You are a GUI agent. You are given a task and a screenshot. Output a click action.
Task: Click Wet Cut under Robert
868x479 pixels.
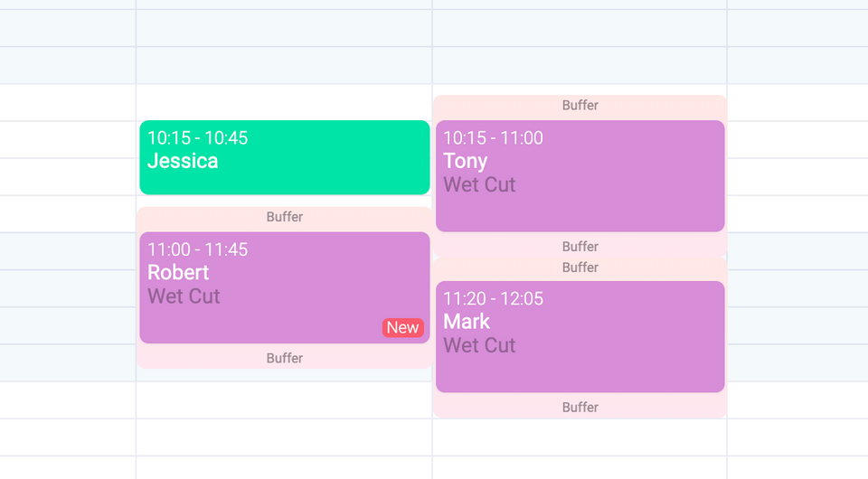coord(184,296)
